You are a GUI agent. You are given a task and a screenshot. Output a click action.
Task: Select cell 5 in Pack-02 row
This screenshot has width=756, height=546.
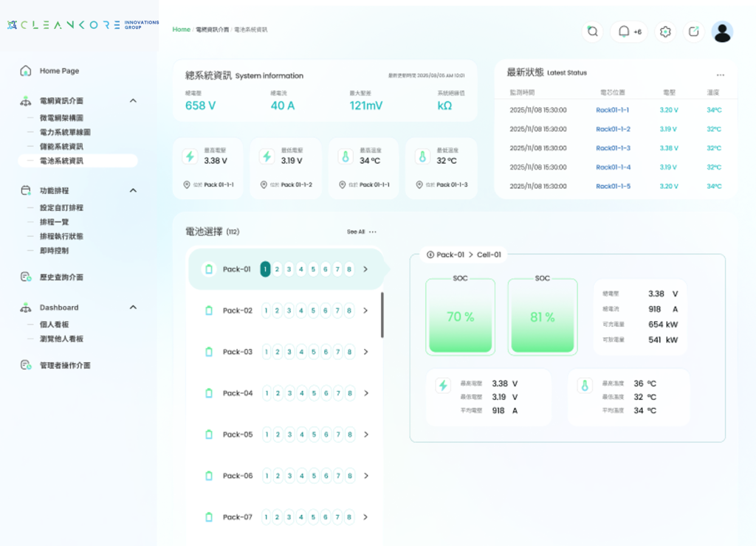[x=314, y=311]
